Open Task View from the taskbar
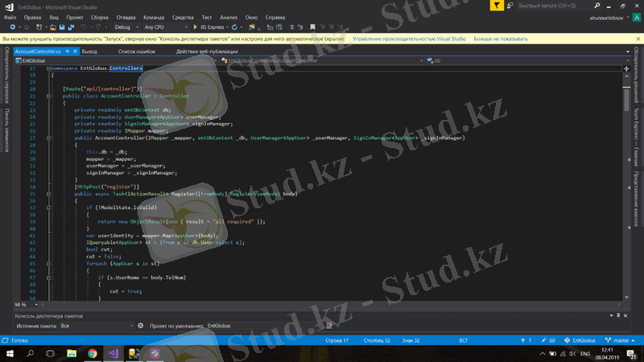The width and height of the screenshot is (644, 362). (x=51, y=353)
